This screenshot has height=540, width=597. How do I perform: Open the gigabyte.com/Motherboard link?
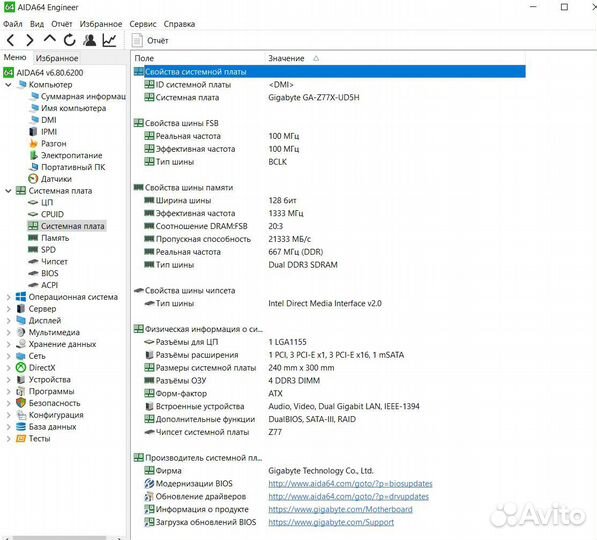tap(340, 510)
